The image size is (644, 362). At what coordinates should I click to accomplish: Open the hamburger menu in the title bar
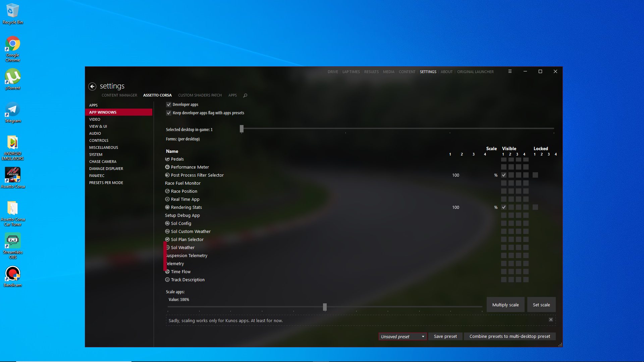510,71
